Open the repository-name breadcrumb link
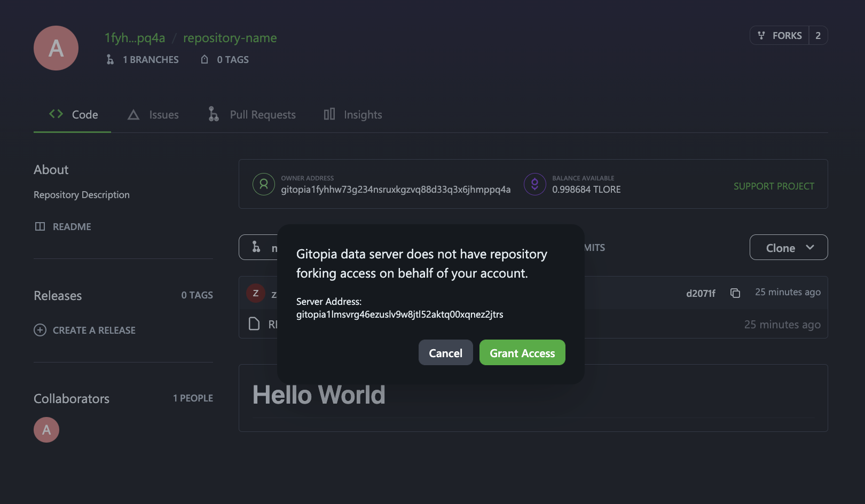This screenshot has width=865, height=504. (x=230, y=38)
